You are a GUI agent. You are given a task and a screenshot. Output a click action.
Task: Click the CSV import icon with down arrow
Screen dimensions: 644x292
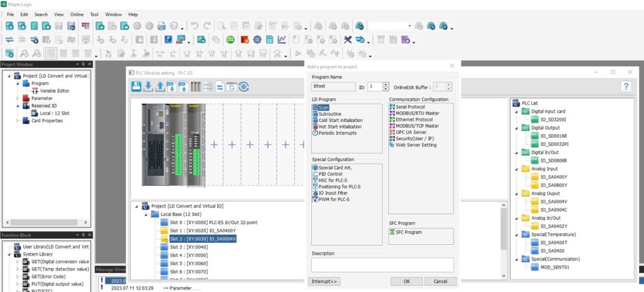[x=172, y=87]
